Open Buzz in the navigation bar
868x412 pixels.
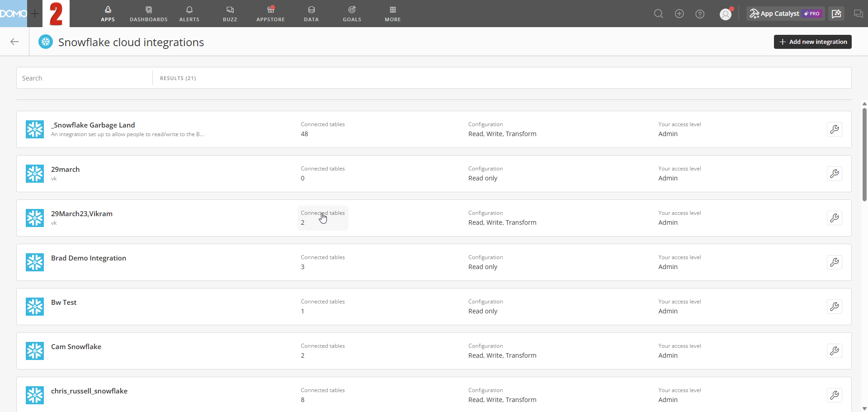pos(230,14)
